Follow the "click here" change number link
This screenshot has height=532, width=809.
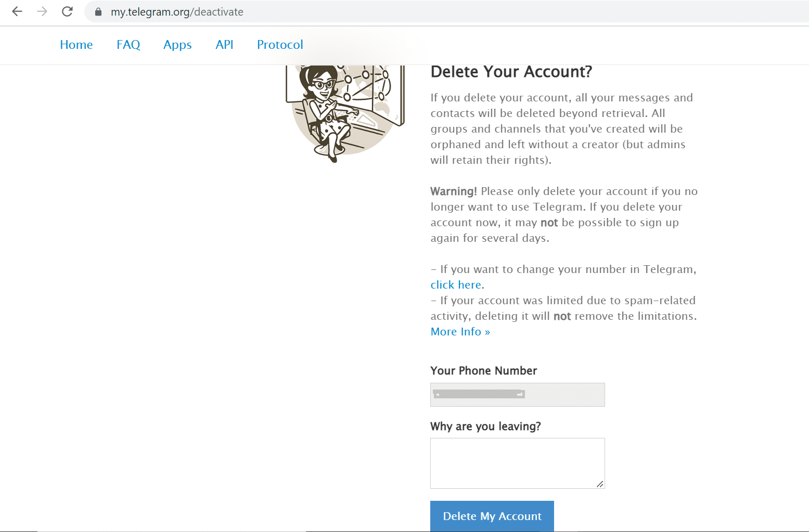click(456, 285)
